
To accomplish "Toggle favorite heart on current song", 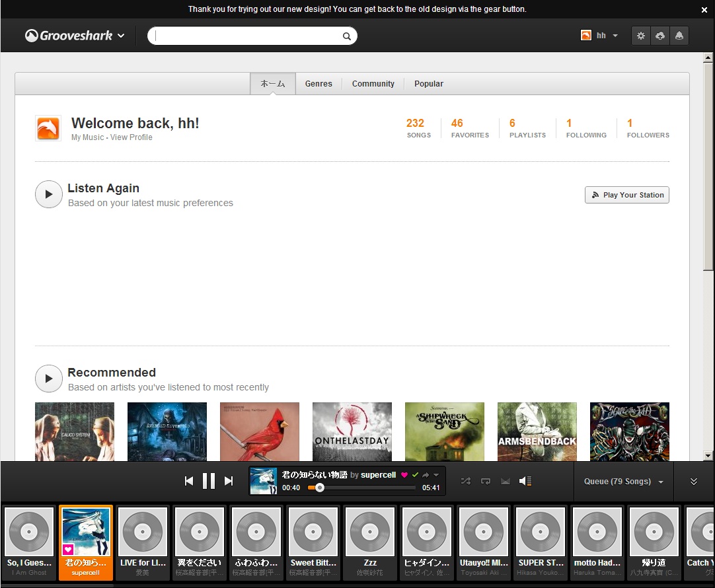I will pyautogui.click(x=404, y=475).
